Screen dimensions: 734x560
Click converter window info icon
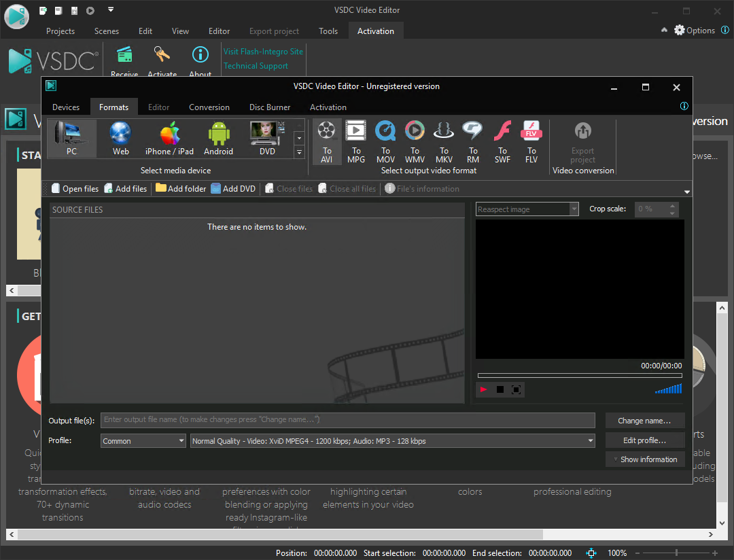[x=684, y=106]
